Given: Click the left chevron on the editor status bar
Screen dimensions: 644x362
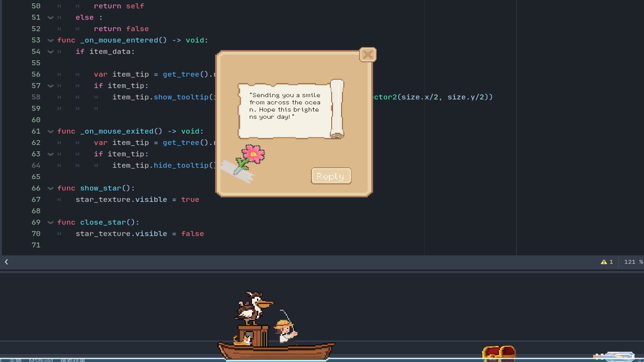Looking at the screenshot, I should 6,262.
